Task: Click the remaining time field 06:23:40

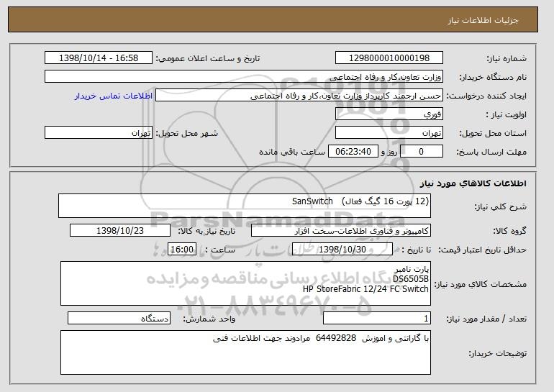Action: pos(353,152)
